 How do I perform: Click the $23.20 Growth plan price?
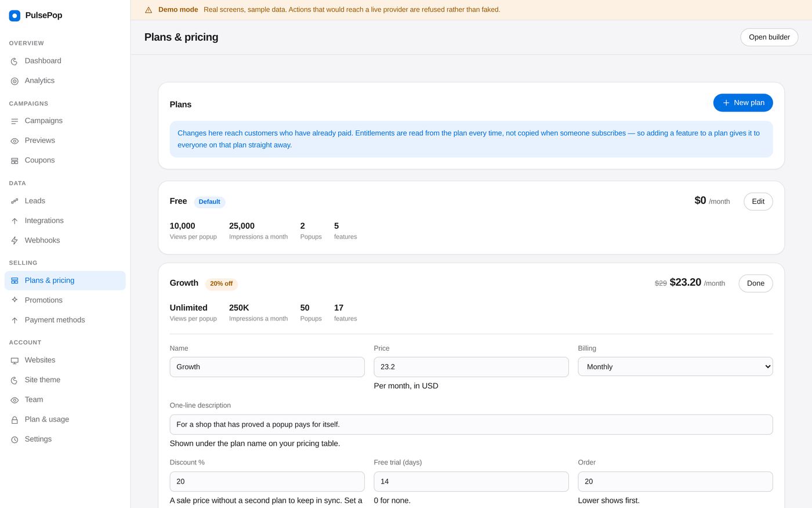[x=686, y=282]
